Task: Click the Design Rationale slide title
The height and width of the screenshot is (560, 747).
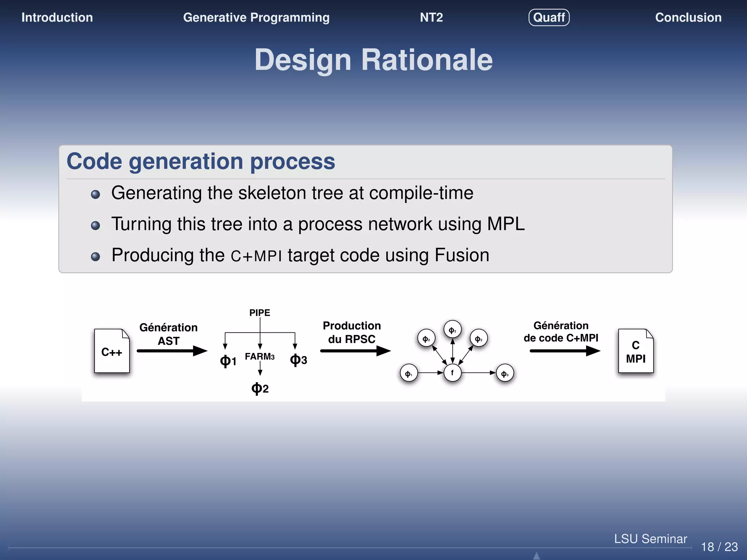Action: point(373,60)
